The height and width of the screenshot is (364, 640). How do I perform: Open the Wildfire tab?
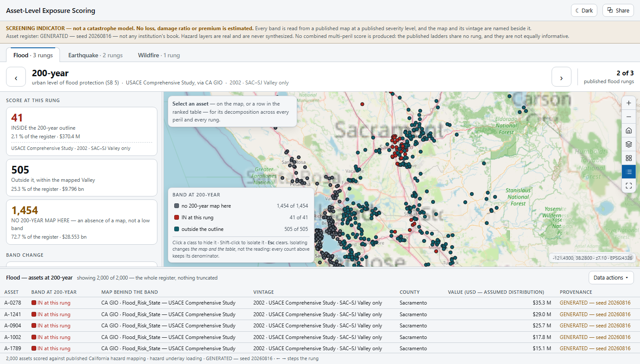[x=159, y=55]
